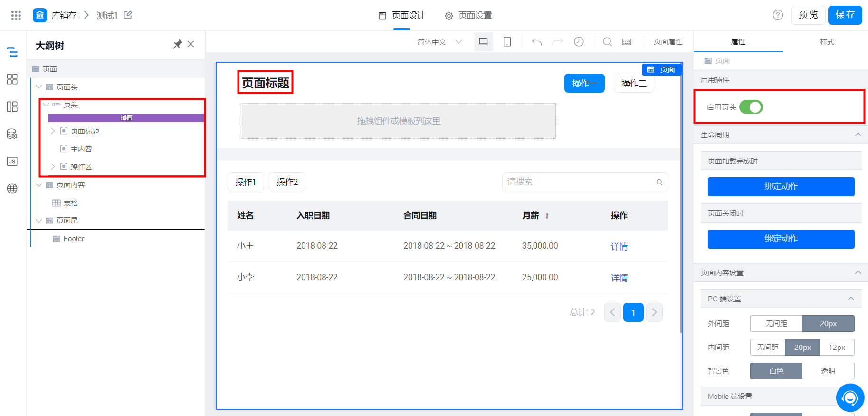Viewport: 868px width, 416px height.
Task: Collapse the 页头 tree node
Action: point(46,105)
